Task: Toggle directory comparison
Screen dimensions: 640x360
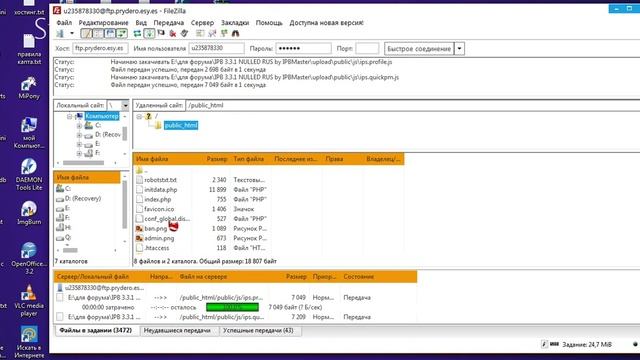Action: pyautogui.click(x=212, y=33)
